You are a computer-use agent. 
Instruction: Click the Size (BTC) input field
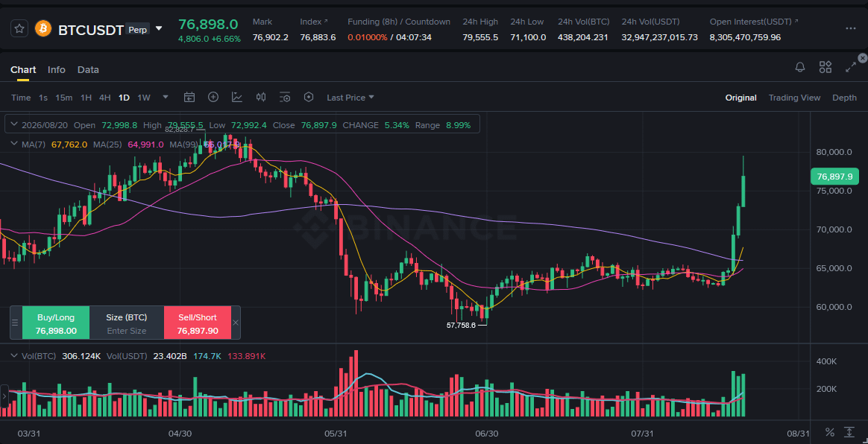click(127, 331)
